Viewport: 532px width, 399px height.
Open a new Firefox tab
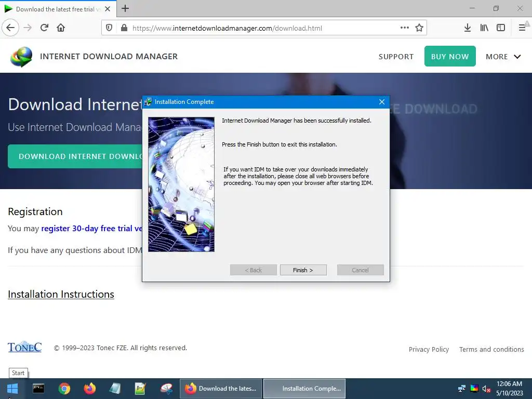(x=125, y=8)
